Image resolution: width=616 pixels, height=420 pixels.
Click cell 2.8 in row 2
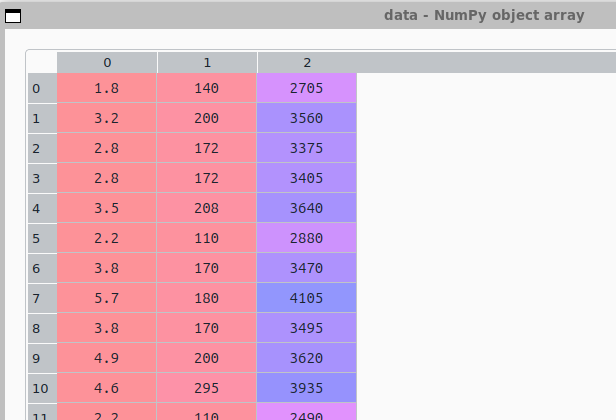(x=107, y=149)
